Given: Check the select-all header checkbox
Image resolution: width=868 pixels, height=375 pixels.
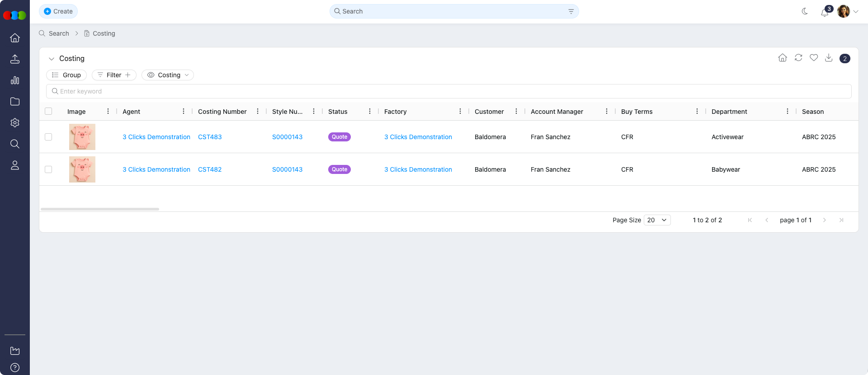Looking at the screenshot, I should pyautogui.click(x=48, y=111).
